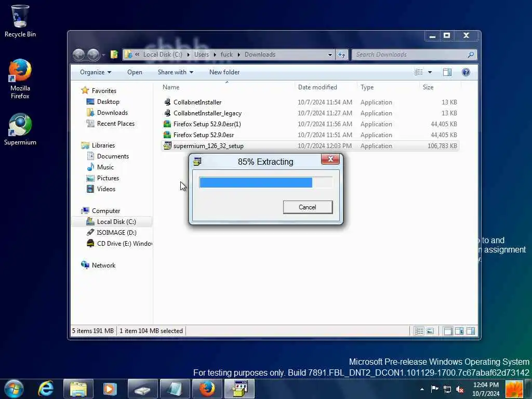The width and height of the screenshot is (532, 399).
Task: Click Downloads breadcrumb in address bar
Action: click(260, 55)
